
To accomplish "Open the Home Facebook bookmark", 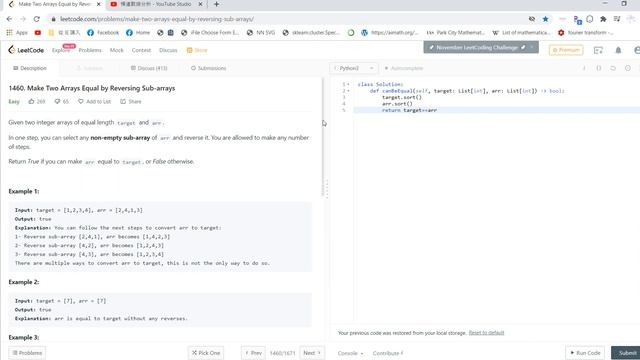I will [x=138, y=33].
